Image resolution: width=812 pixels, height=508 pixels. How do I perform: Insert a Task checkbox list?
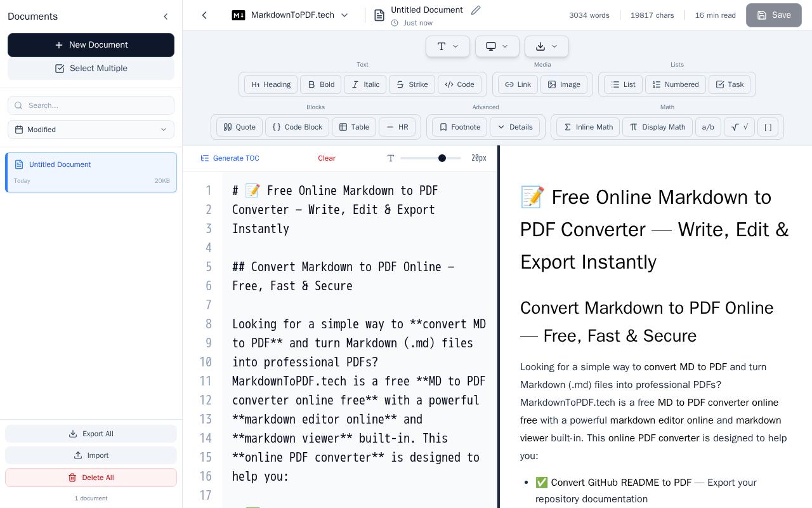(730, 84)
